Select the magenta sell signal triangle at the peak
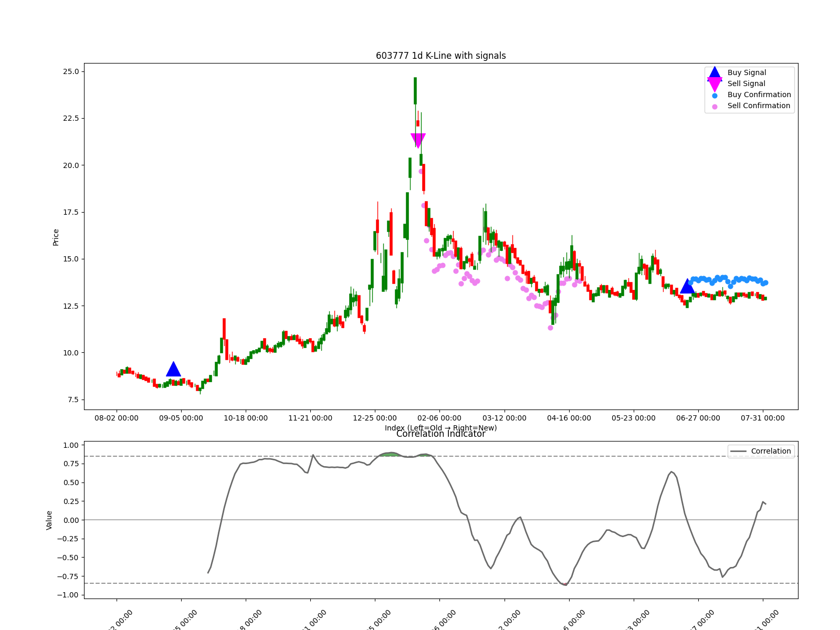840x630 pixels. coord(418,140)
